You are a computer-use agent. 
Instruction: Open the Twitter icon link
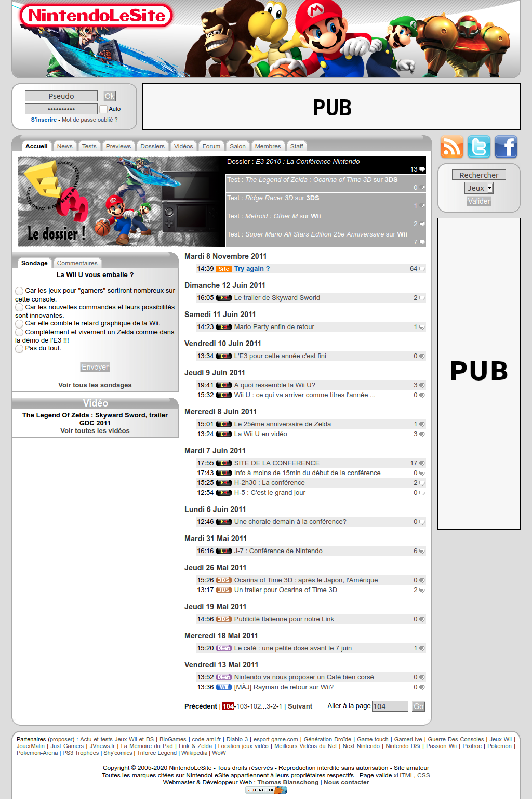479,147
